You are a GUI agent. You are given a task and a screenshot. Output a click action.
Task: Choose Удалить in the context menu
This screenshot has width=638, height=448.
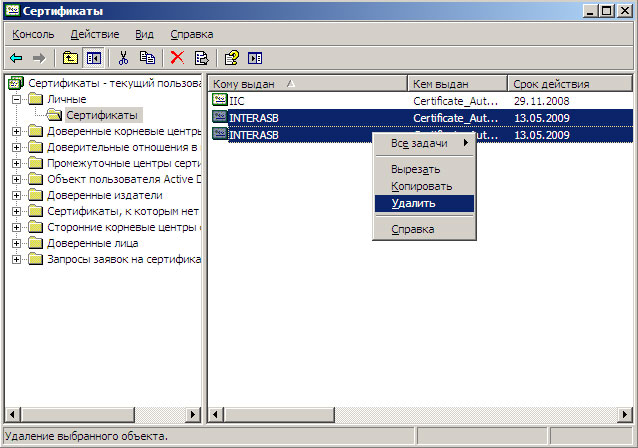pyautogui.click(x=414, y=202)
